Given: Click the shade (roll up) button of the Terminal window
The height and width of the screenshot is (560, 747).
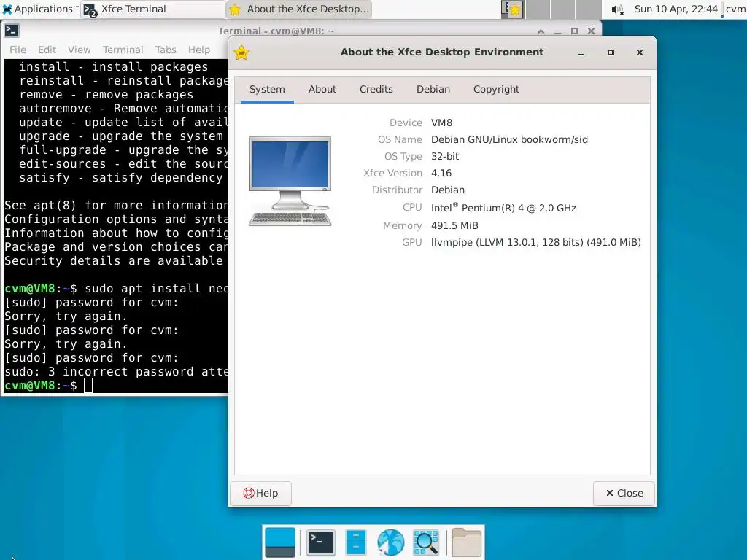Looking at the screenshot, I should point(541,31).
